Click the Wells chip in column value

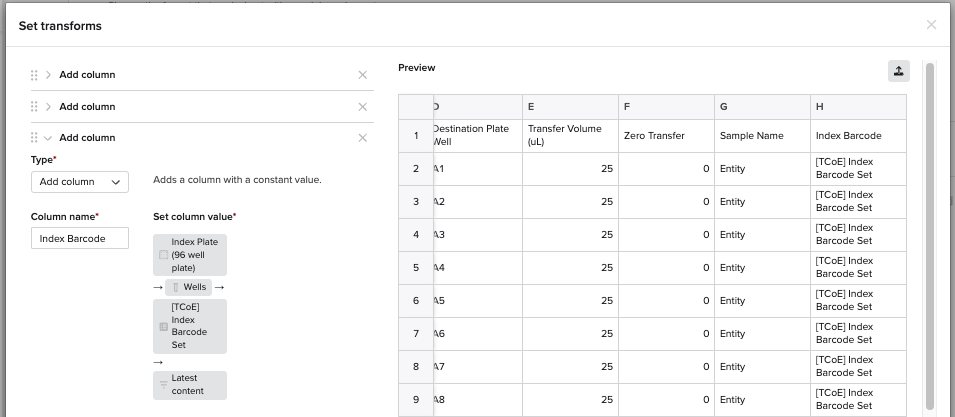(188, 287)
